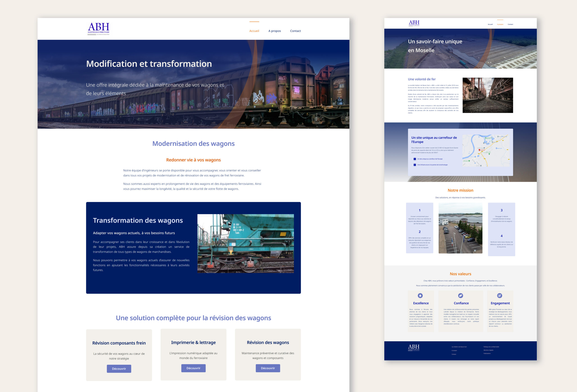Click the handshake icon above Confiance
The width and height of the screenshot is (577, 392).
[x=460, y=296]
